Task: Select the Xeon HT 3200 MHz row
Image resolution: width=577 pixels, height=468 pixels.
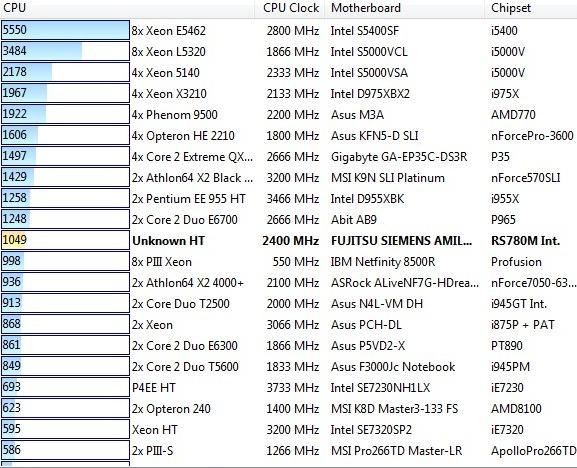Action: tap(288, 429)
